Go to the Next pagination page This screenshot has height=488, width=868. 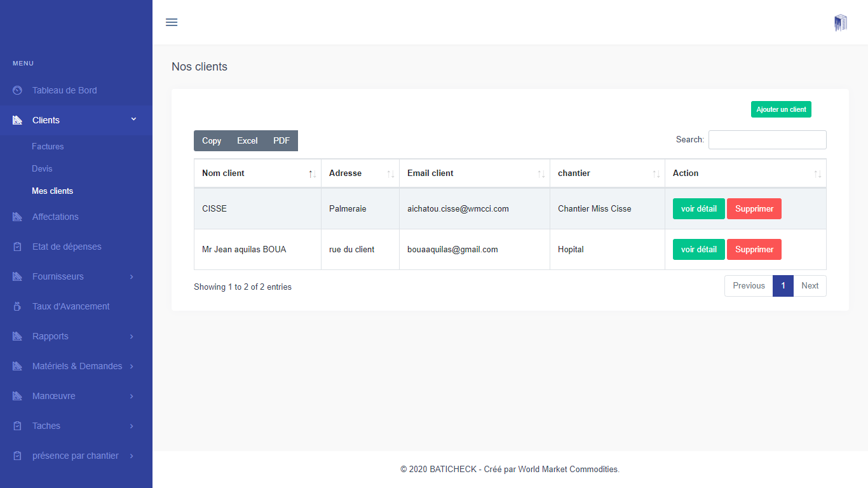(810, 285)
